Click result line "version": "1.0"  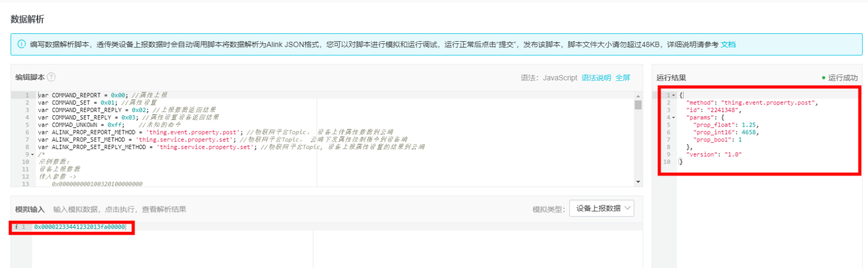click(x=714, y=154)
